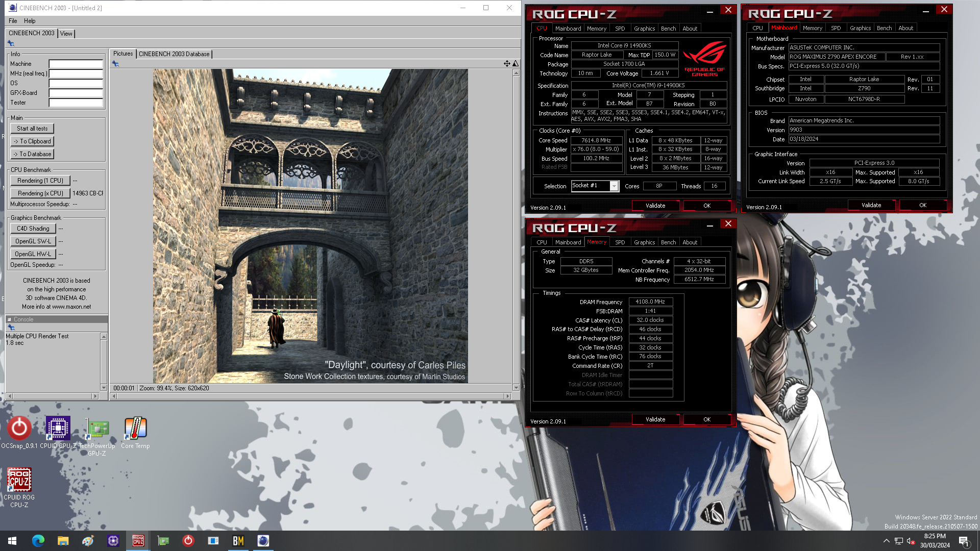
Task: Run Rendering (1 CPU) benchmark
Action: point(40,181)
